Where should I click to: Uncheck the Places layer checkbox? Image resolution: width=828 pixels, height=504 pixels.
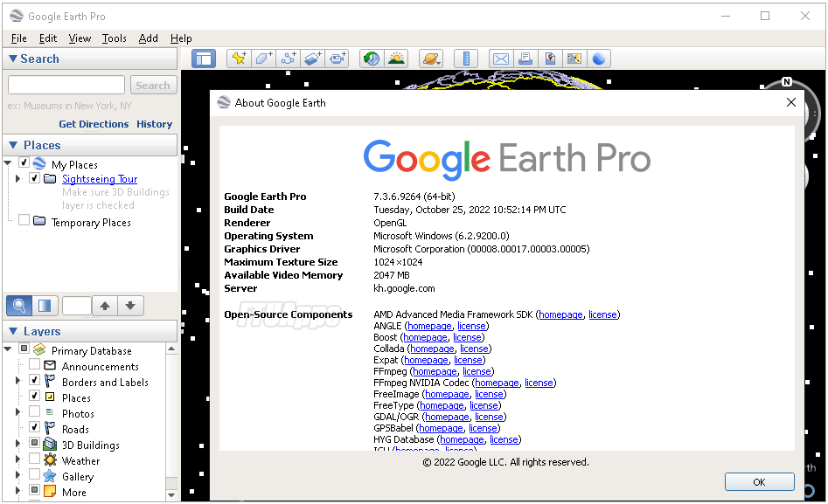(34, 396)
